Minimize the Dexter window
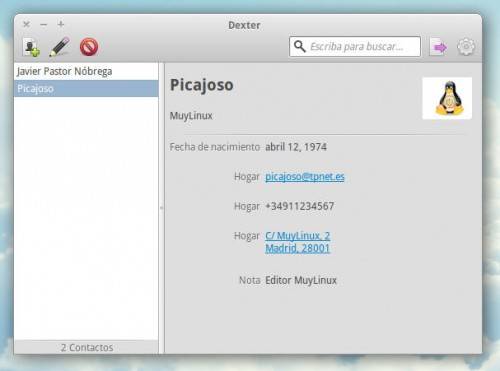Image resolution: width=500 pixels, height=371 pixels. pyautogui.click(x=44, y=25)
